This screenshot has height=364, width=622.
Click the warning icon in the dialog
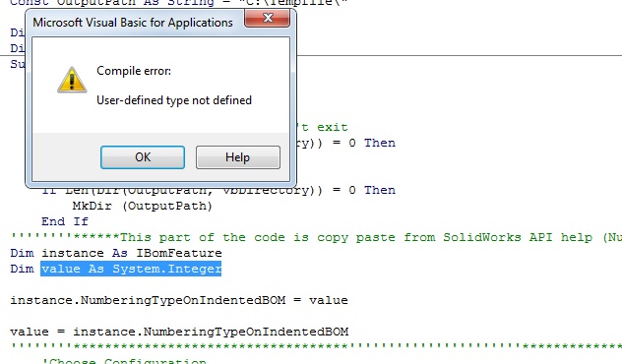coord(72,80)
